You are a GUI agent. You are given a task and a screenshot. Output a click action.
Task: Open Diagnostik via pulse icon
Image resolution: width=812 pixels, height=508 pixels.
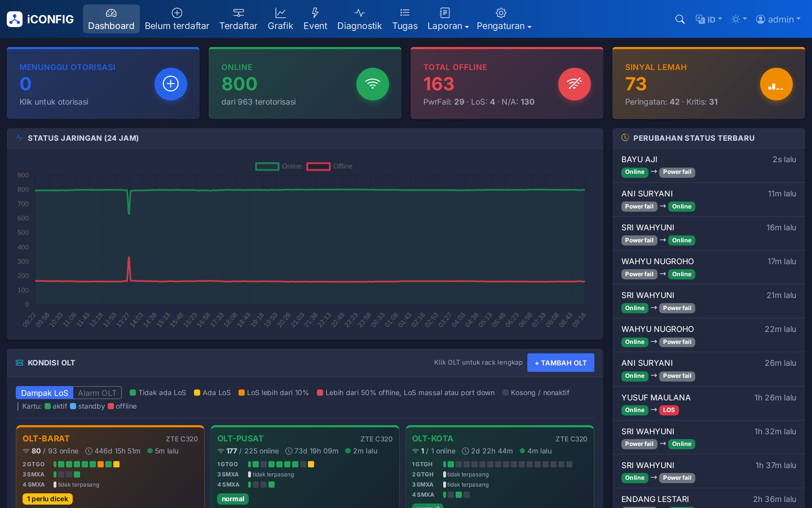click(x=359, y=13)
